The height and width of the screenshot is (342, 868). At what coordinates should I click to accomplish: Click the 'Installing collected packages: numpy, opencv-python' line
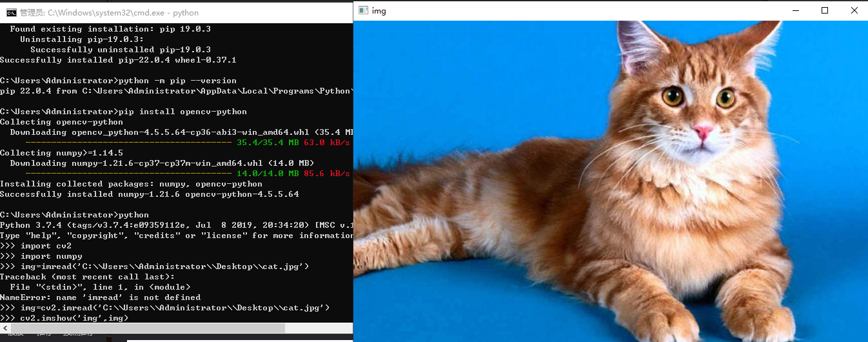pos(131,184)
